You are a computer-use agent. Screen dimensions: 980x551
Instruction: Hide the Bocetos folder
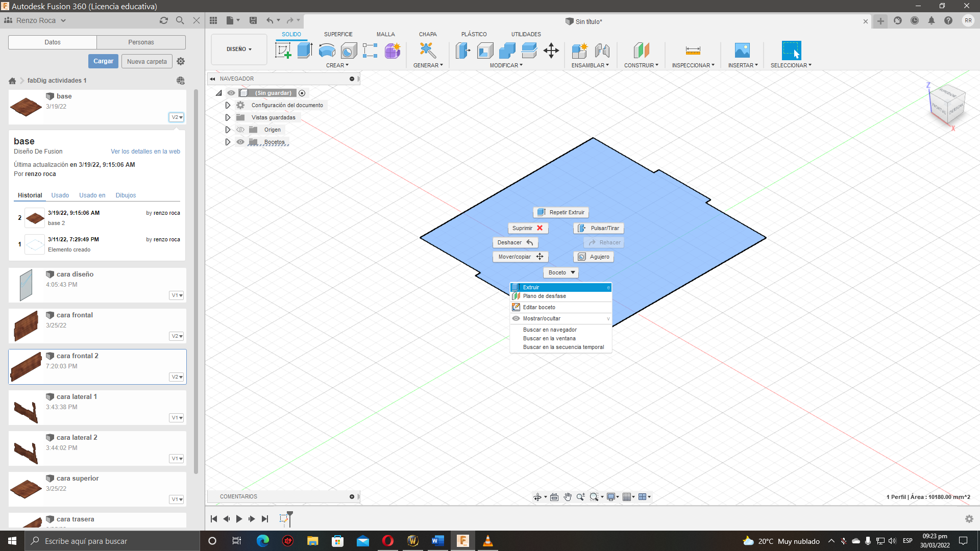point(240,142)
